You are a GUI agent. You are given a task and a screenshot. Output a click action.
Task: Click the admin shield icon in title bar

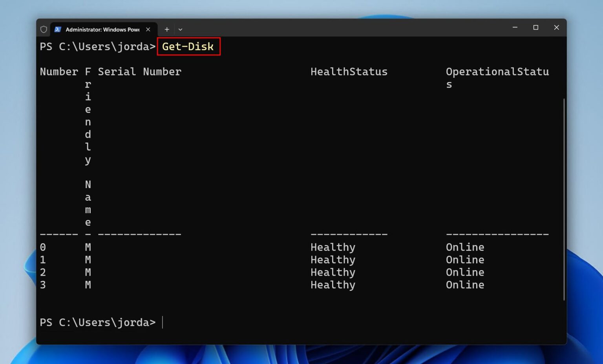(x=44, y=29)
